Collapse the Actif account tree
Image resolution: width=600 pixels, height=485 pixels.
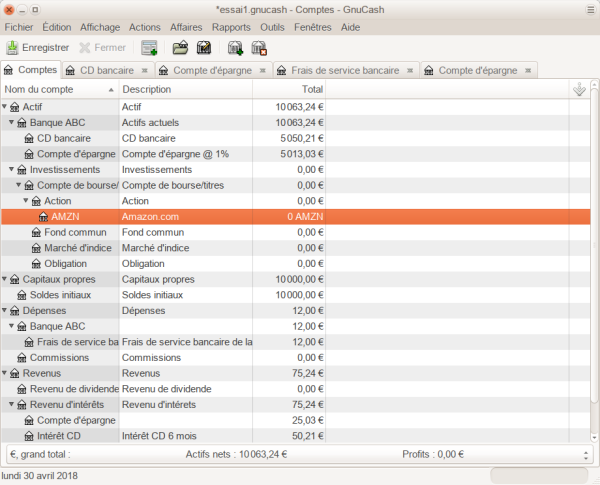click(x=5, y=107)
